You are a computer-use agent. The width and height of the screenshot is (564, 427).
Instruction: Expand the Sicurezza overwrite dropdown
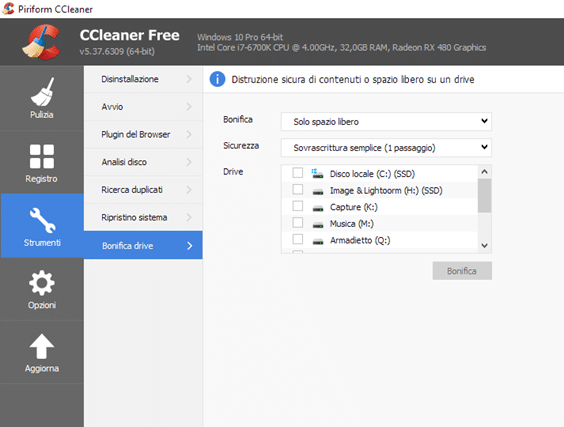click(386, 147)
